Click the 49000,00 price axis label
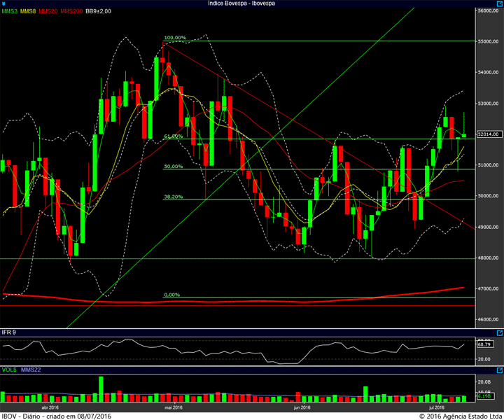The width and height of the screenshot is (504, 420). coord(488,227)
